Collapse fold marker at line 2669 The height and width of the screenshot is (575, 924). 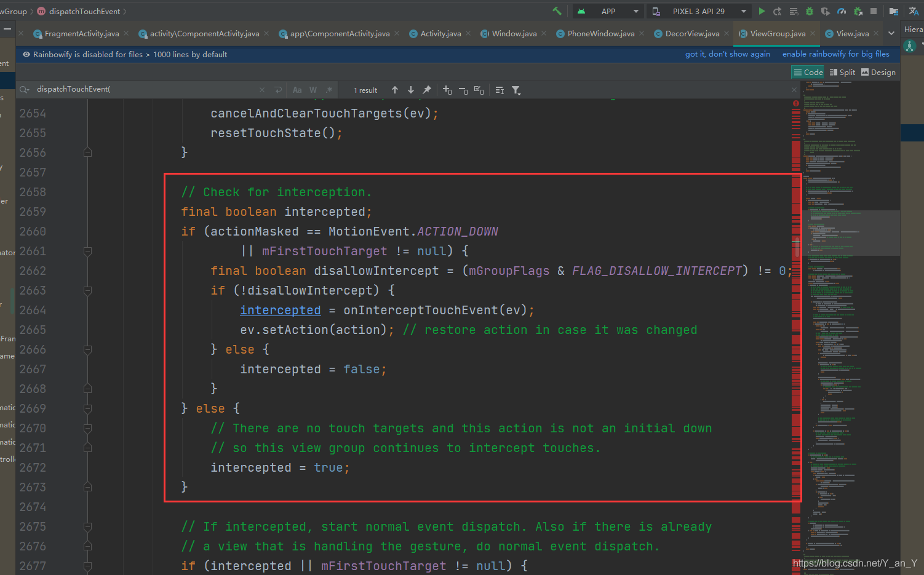tap(87, 408)
